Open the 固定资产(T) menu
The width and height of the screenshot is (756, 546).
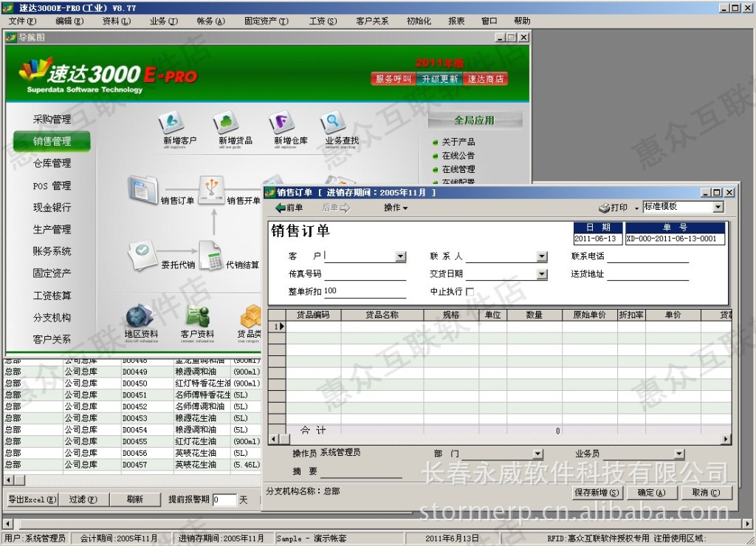pyautogui.click(x=266, y=21)
